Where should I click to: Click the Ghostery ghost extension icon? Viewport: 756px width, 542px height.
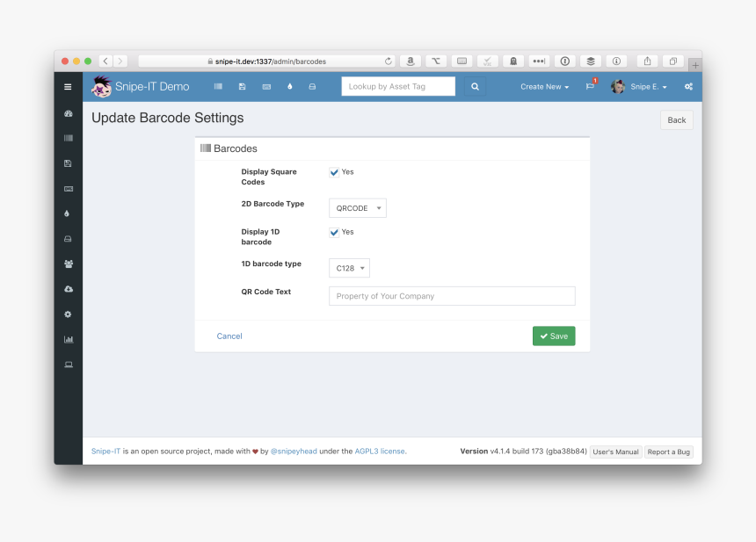tap(513, 61)
